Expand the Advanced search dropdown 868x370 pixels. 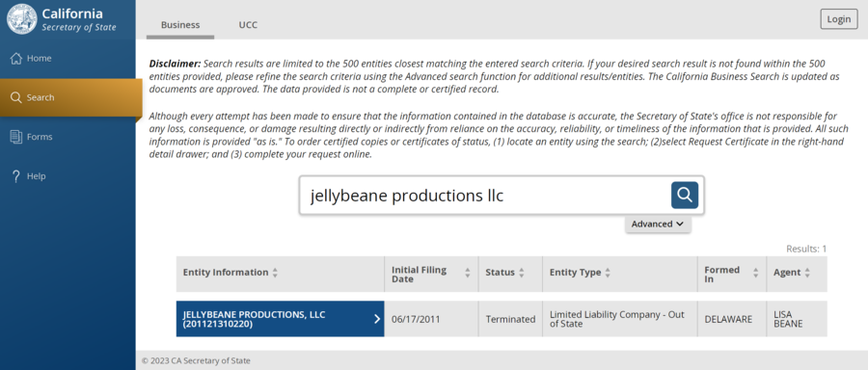click(x=658, y=224)
